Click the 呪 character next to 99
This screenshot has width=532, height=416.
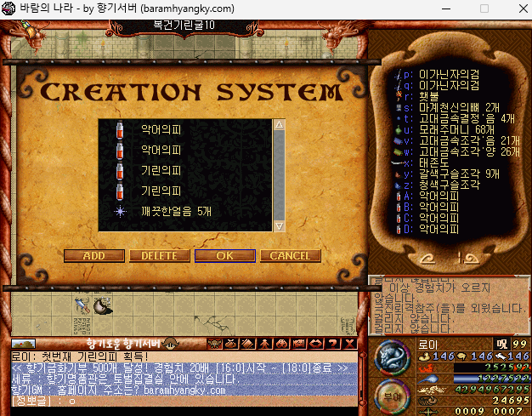click(x=501, y=345)
